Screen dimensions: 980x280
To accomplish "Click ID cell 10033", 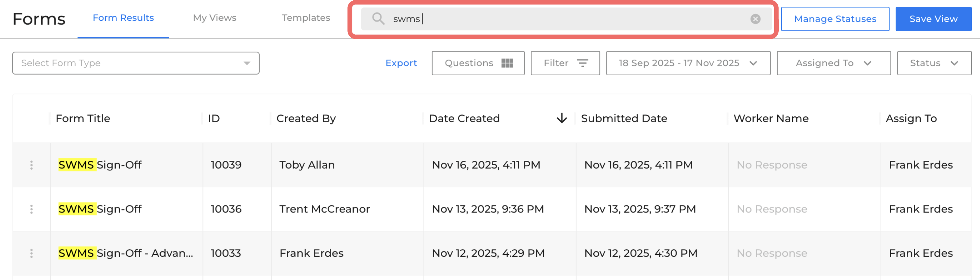I will click(226, 253).
